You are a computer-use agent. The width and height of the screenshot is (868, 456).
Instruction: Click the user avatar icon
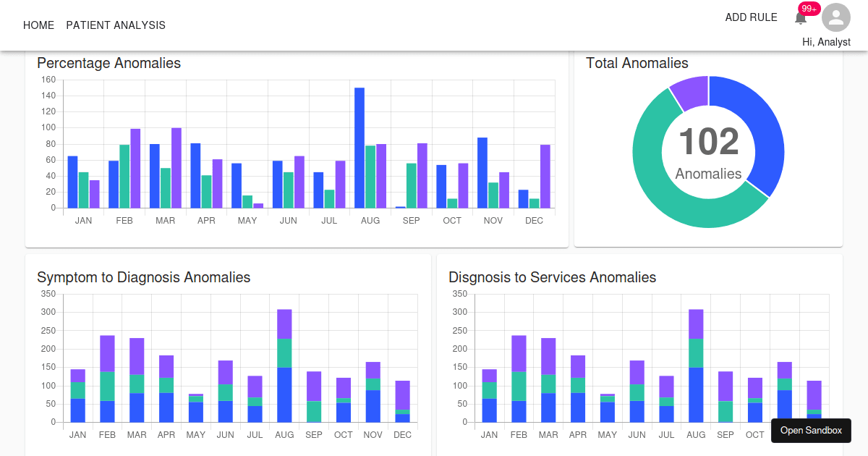point(835,17)
